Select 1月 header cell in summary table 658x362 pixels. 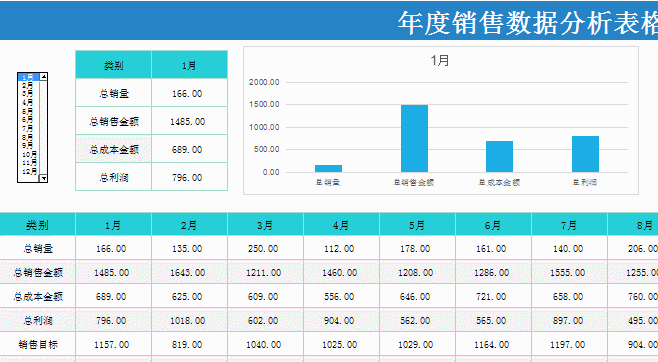pyautogui.click(x=189, y=65)
